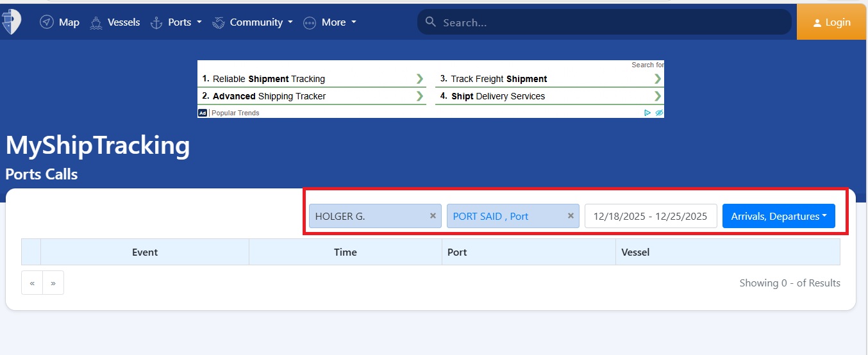Click the ad hide eye icon

[659, 113]
